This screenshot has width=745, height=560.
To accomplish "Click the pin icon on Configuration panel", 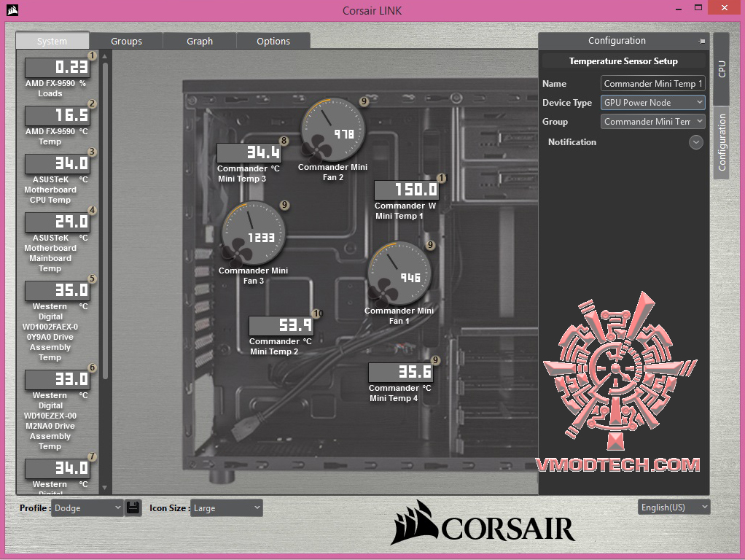I will [702, 42].
